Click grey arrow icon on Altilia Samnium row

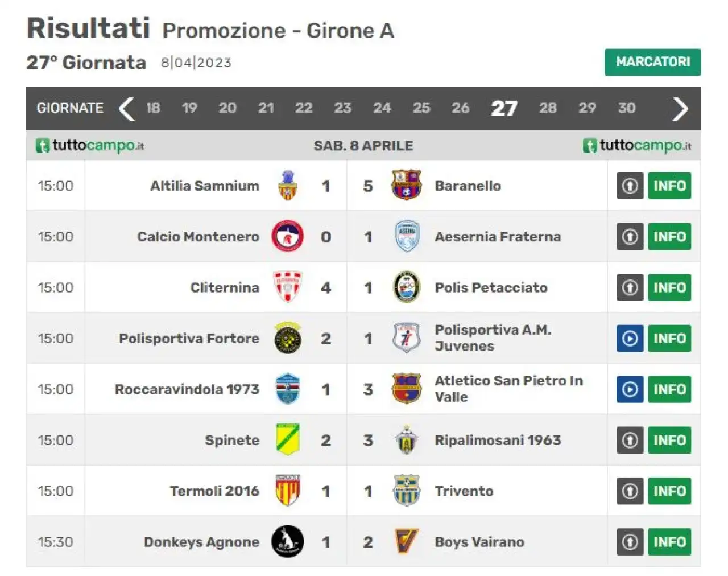tap(630, 186)
